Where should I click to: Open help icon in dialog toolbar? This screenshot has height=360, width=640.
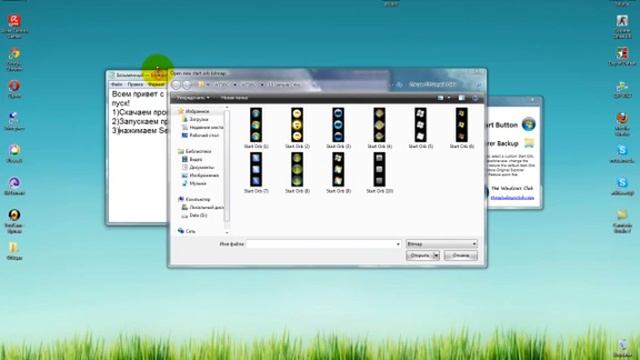point(476,98)
